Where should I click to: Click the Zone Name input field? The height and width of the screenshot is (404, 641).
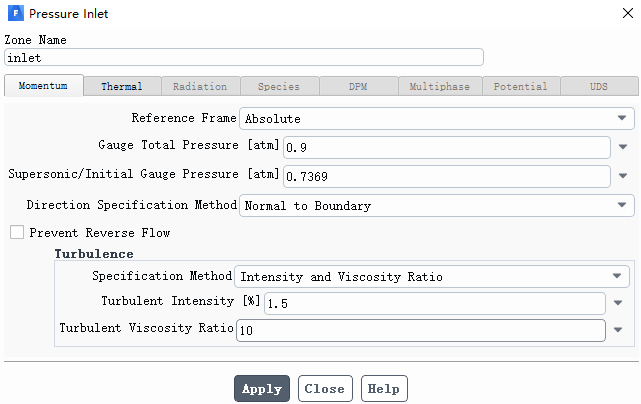click(244, 57)
